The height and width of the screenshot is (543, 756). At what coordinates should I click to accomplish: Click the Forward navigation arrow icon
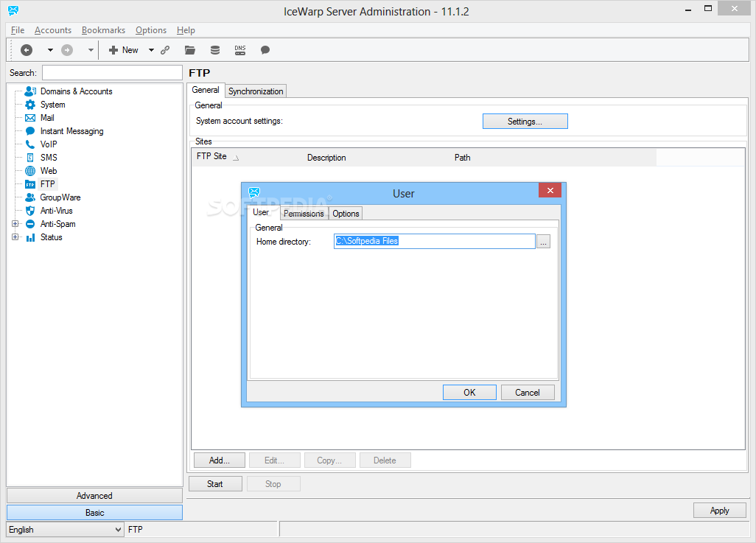click(67, 49)
